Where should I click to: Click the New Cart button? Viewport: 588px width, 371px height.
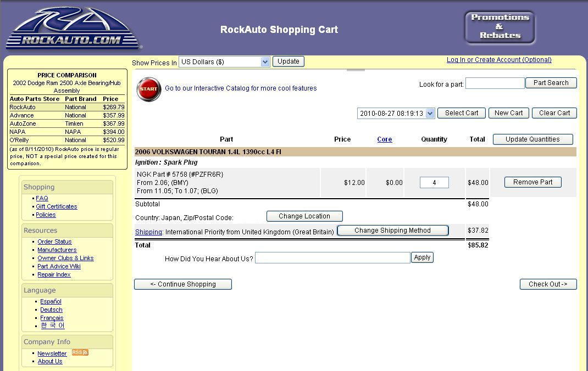[508, 113]
